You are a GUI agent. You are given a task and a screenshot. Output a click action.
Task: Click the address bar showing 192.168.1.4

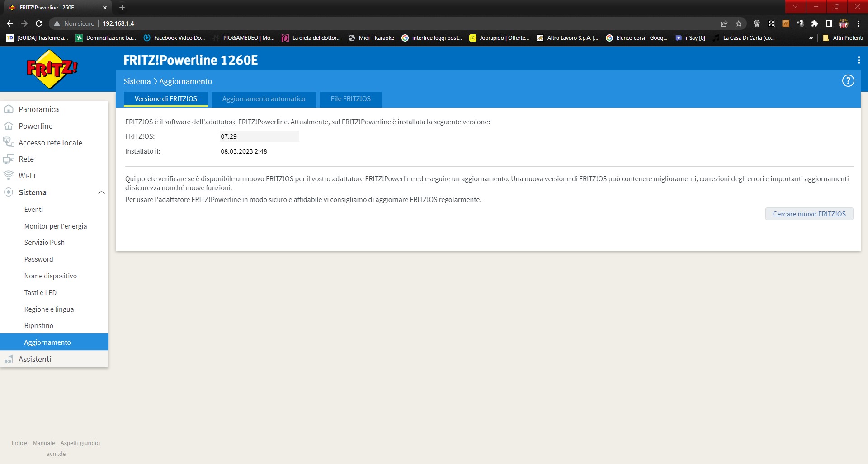[x=118, y=23]
